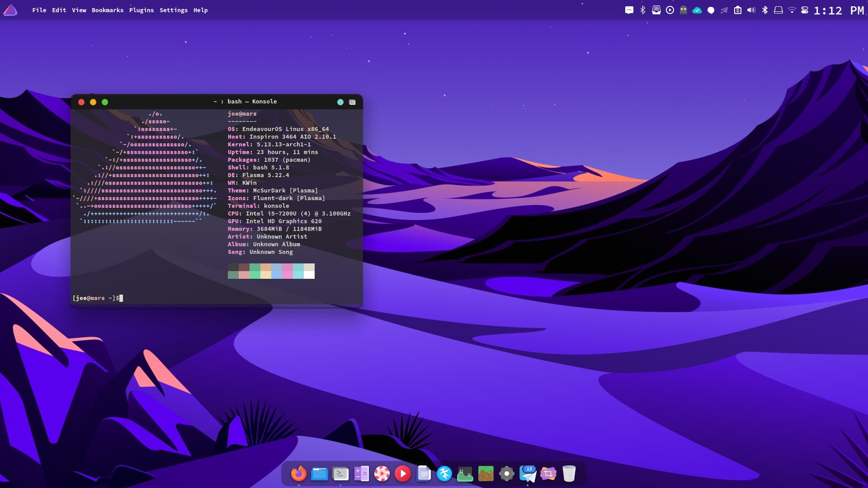868x488 pixels.
Task: Open the Settings menu
Action: point(174,10)
